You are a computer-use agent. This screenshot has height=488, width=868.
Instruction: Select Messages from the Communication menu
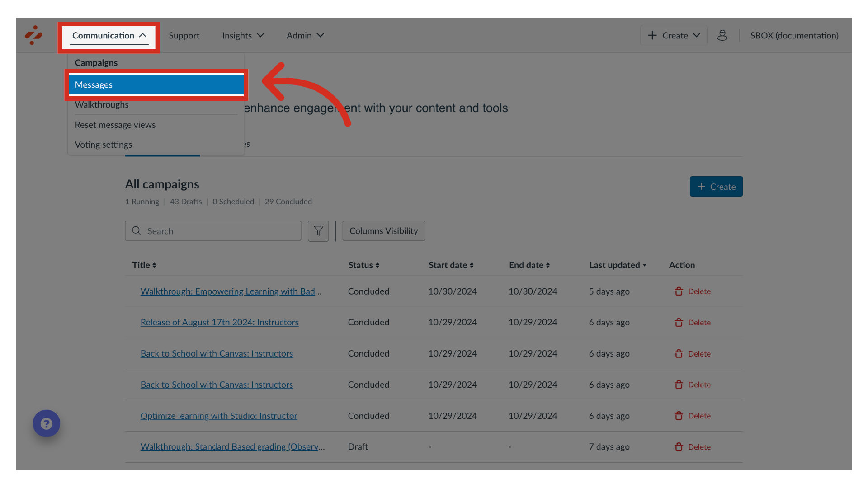click(94, 84)
